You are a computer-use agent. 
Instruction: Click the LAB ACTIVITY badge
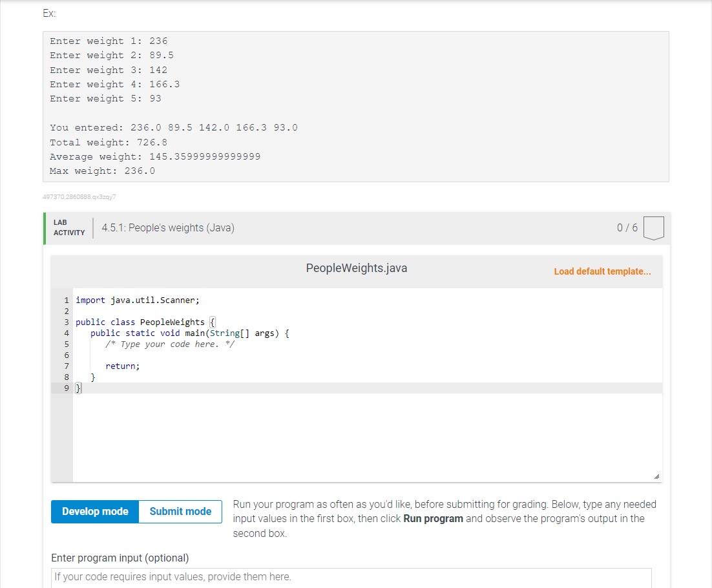[x=67, y=226]
